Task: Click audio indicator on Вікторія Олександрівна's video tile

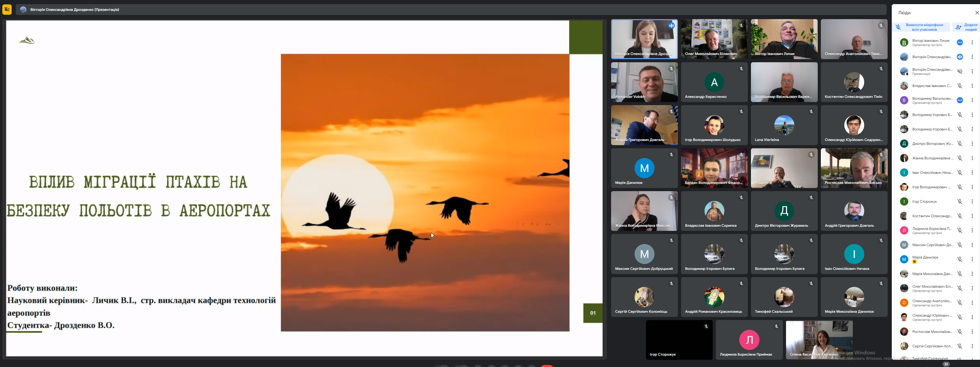Action: (671, 26)
